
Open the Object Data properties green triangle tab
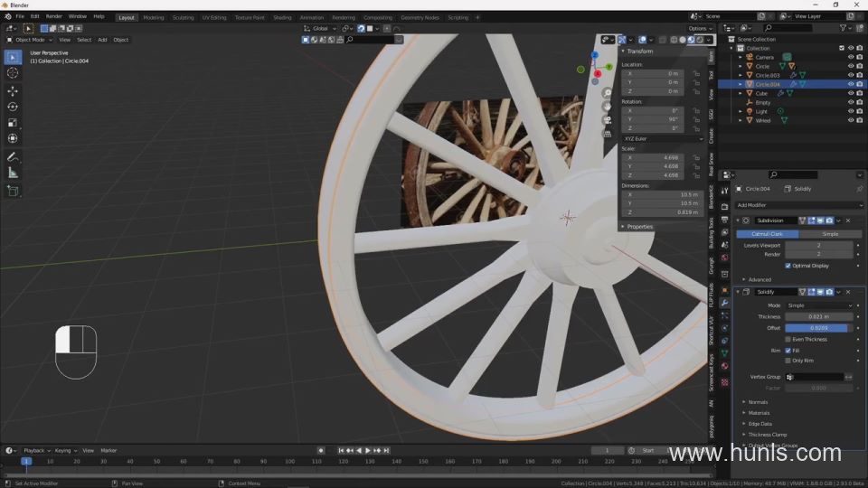point(724,353)
